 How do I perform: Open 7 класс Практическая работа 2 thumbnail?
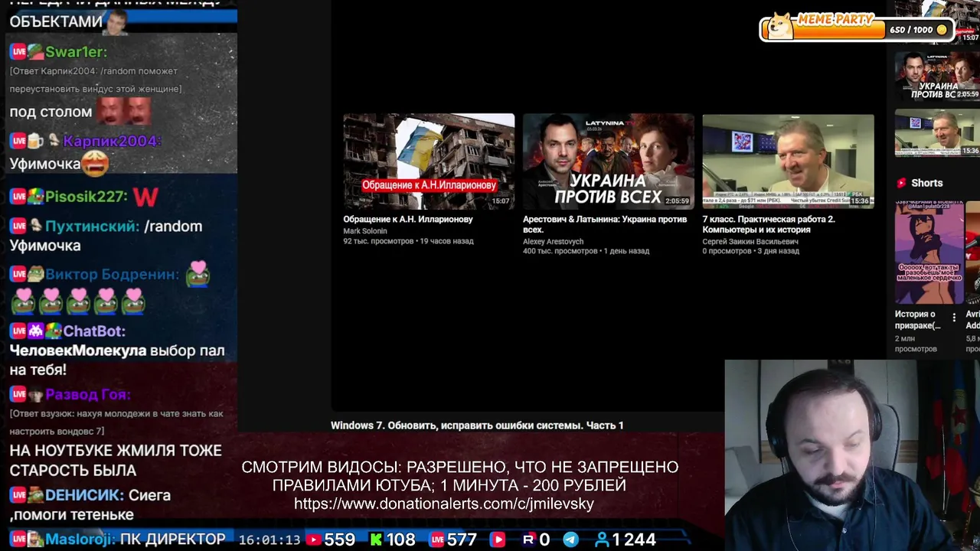(x=788, y=161)
